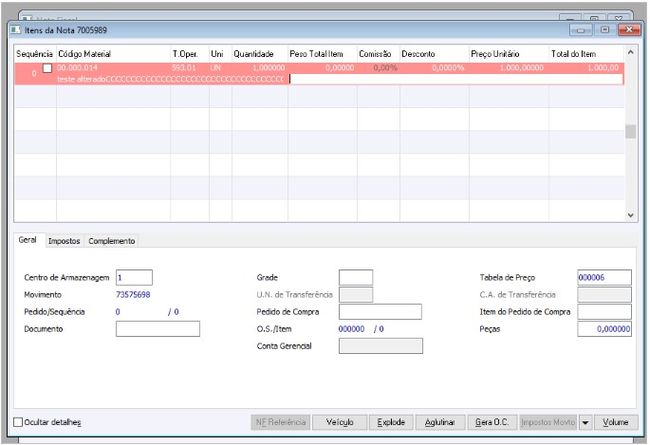This screenshot has width=650, height=445.
Task: Minimize the Itens da Nota window
Action: (x=580, y=30)
